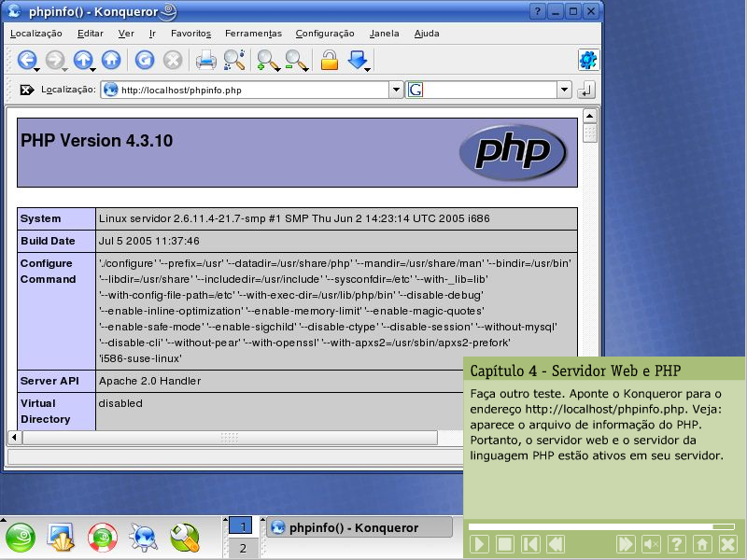
Task: Open the Favoritos menu
Action: [x=190, y=34]
